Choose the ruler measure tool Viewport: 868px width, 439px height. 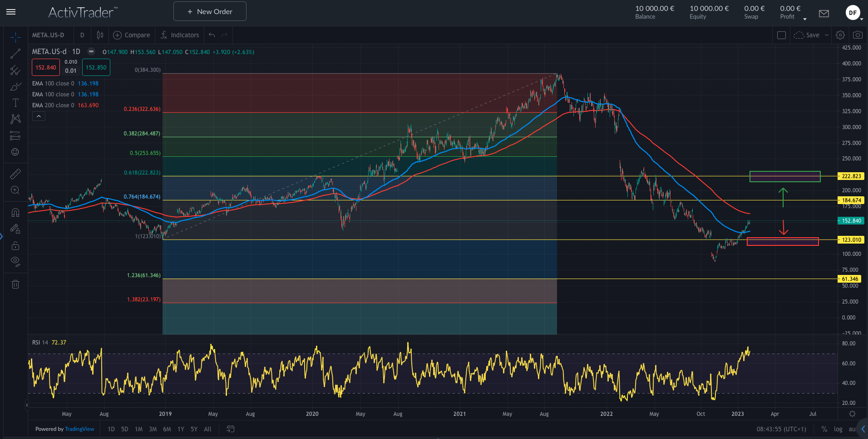[x=15, y=174]
